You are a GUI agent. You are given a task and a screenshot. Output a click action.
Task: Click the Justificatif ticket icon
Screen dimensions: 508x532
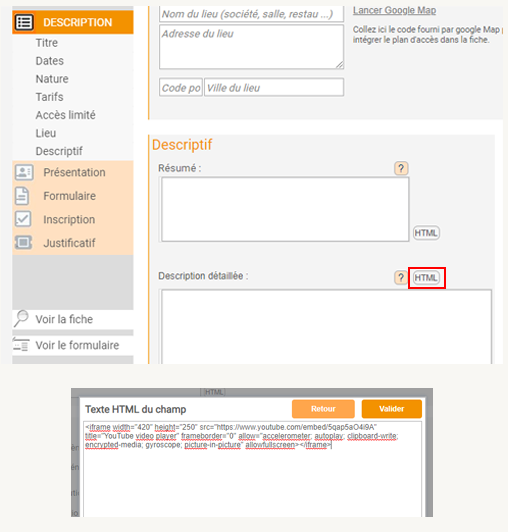(x=23, y=243)
